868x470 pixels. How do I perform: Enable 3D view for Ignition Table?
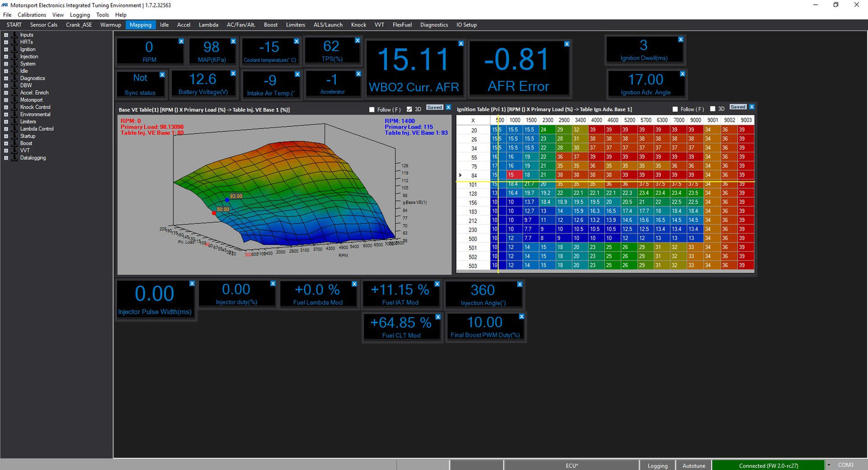pyautogui.click(x=713, y=109)
